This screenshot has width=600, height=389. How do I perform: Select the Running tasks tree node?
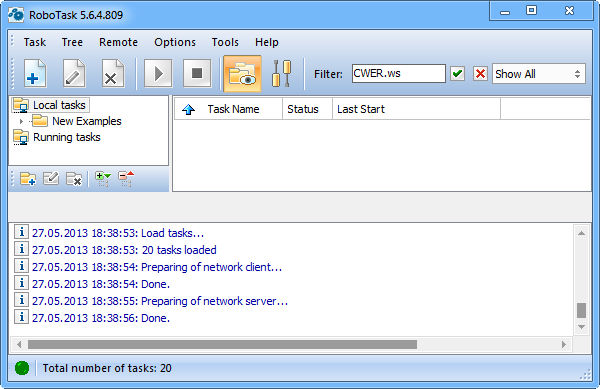click(x=67, y=137)
